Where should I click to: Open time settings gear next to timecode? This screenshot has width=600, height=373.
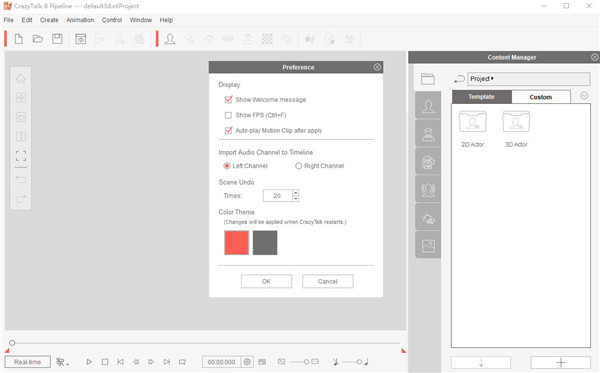[247, 362]
